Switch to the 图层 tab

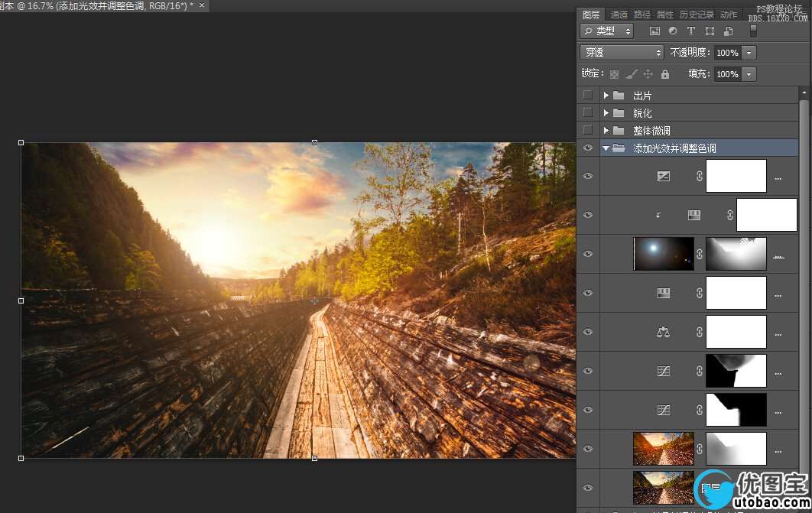point(591,15)
